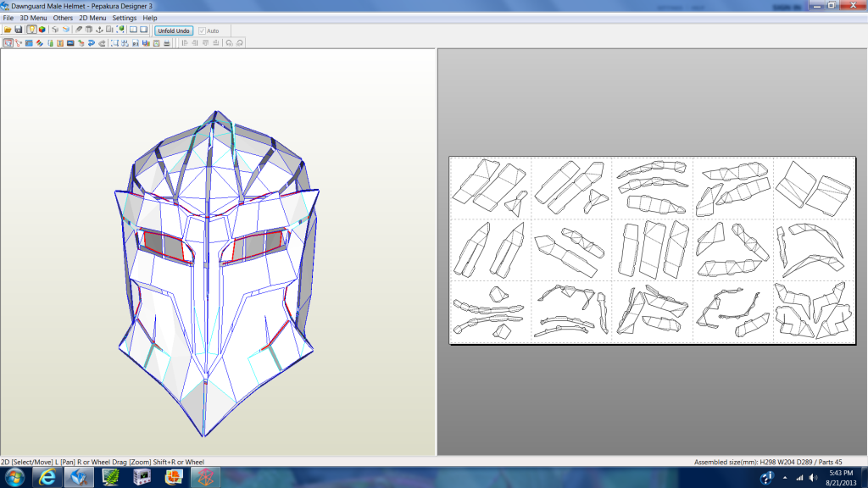Click the 'P.1' page icon
Image resolution: width=868 pixels, height=488 pixels.
coord(136,43)
